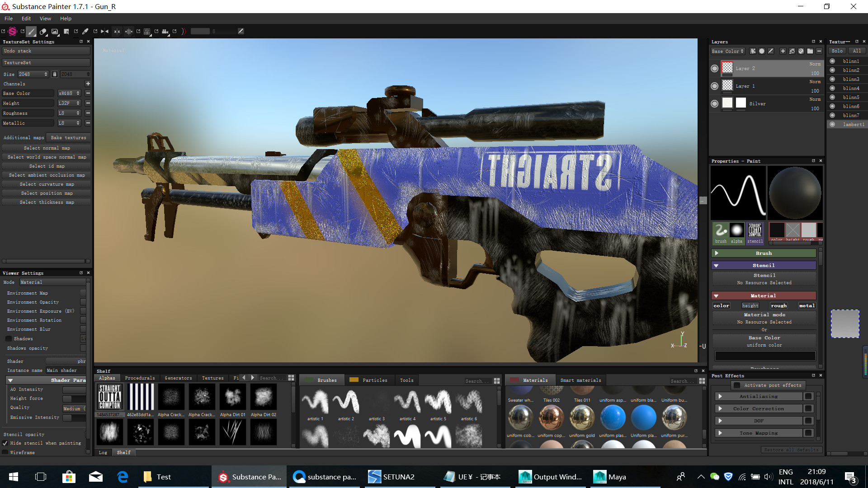Open the Edit menu

(26, 19)
